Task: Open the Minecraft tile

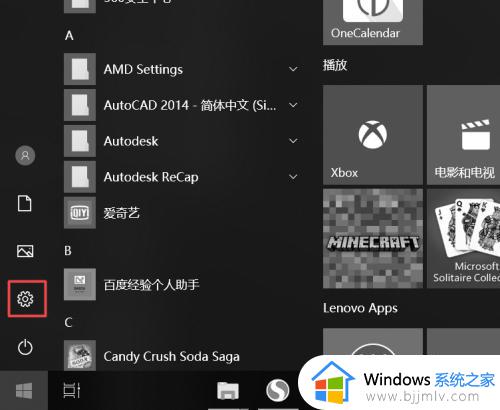Action: click(x=373, y=239)
